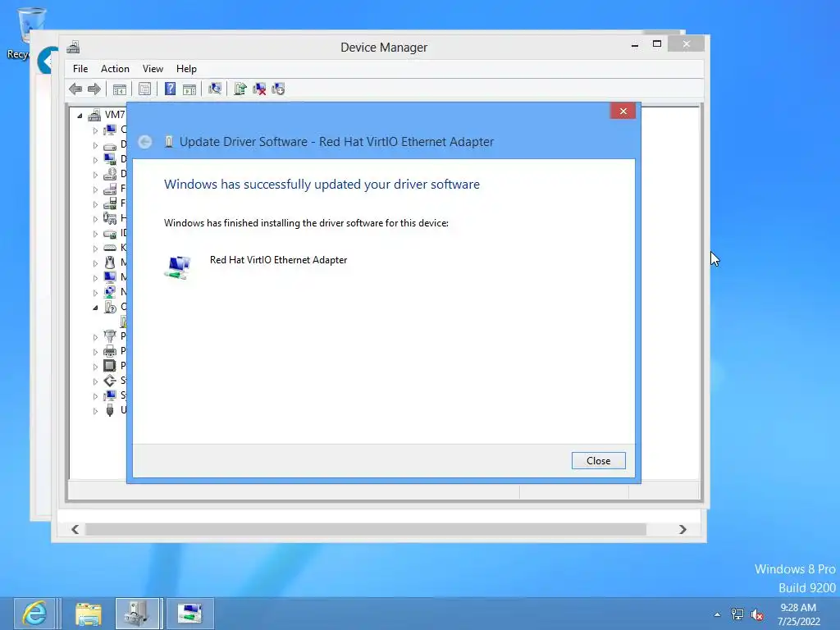Viewport: 840px width, 630px height.
Task: Click the Close button in driver dialog
Action: [x=598, y=461]
